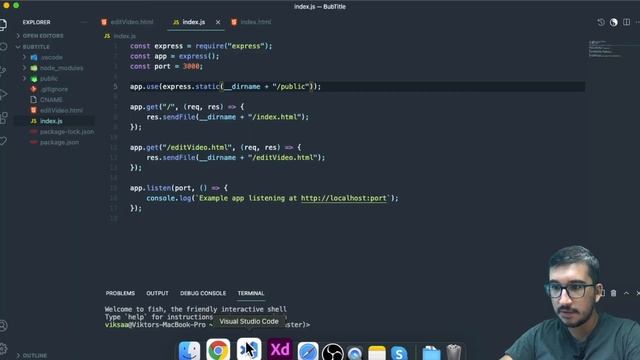The height and width of the screenshot is (360, 640).
Task: Open the Debug Console tab
Action: pyautogui.click(x=203, y=293)
